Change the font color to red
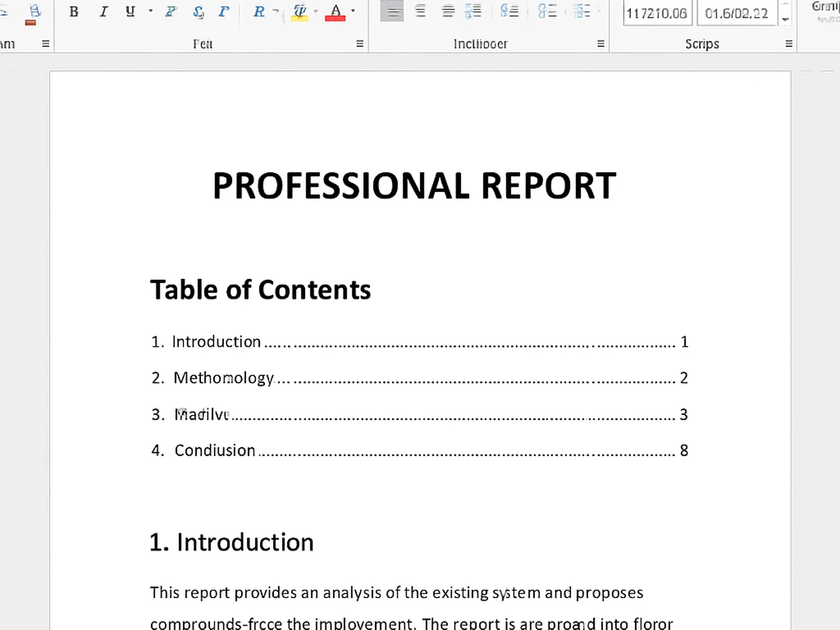This screenshot has height=630, width=840. tap(336, 12)
